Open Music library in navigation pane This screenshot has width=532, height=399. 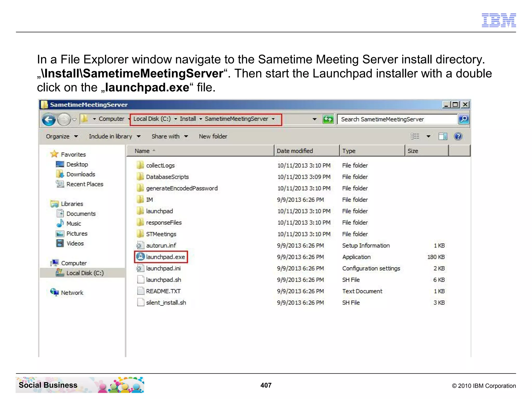(74, 224)
